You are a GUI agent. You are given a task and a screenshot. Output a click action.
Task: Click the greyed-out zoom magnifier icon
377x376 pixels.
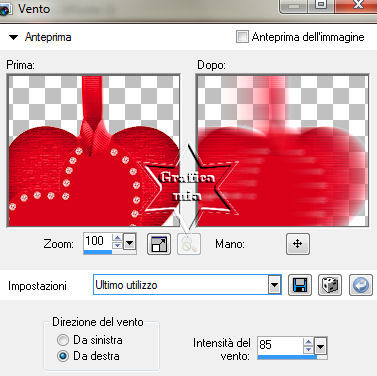(189, 244)
